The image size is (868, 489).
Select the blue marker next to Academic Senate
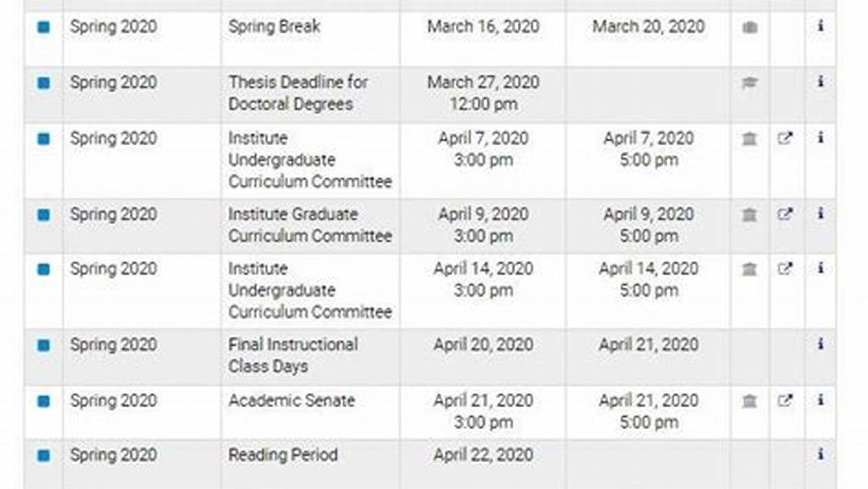(x=43, y=401)
